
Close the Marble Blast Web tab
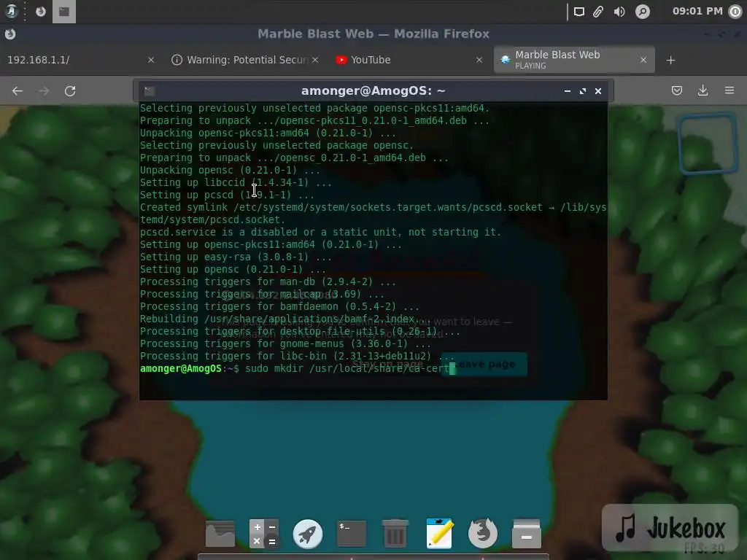point(643,60)
